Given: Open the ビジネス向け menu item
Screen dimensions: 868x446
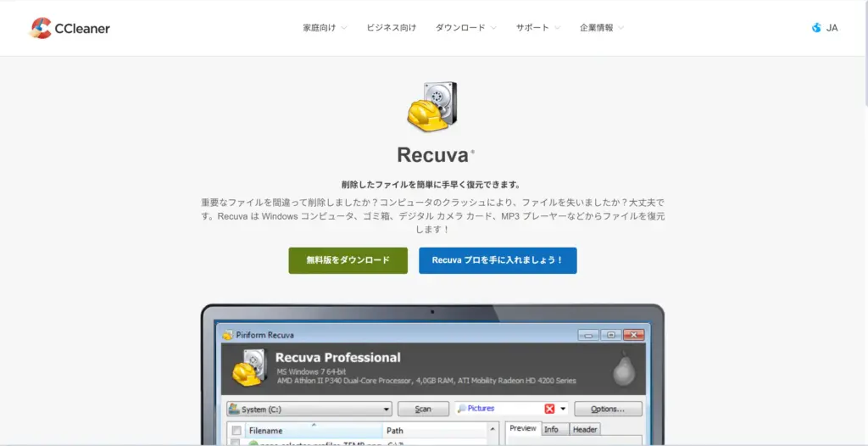Looking at the screenshot, I should click(x=391, y=28).
